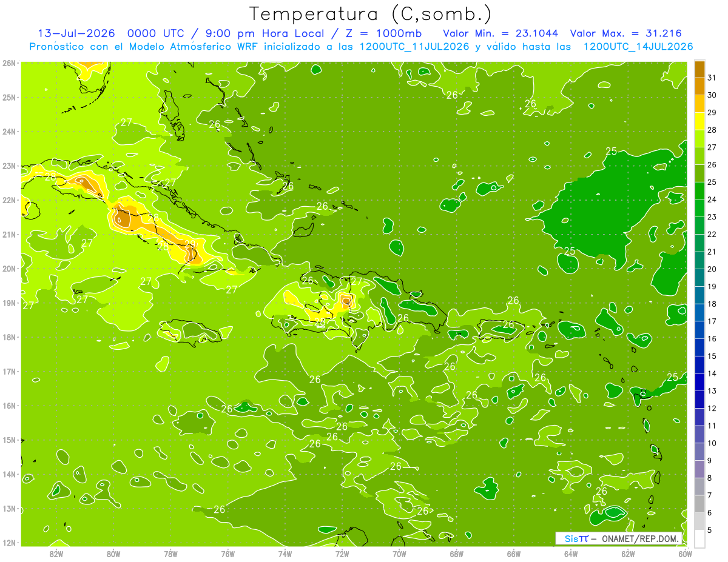Pick the blue legend band between 15 and 16
The width and height of the screenshot is (728, 562).
[x=699, y=347]
